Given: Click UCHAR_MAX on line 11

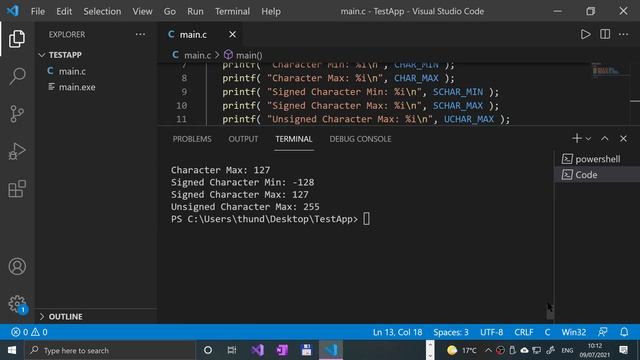Looking at the screenshot, I should 469,119.
